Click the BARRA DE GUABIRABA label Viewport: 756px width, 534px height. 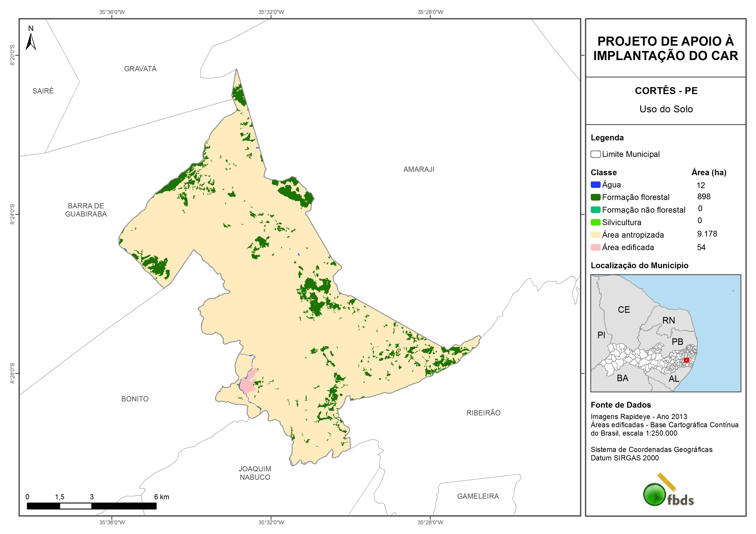[86, 210]
